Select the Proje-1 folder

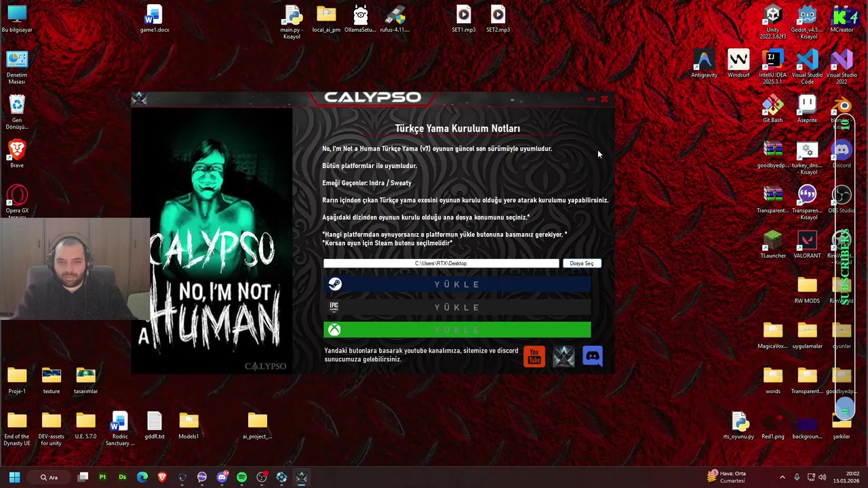[x=17, y=381]
